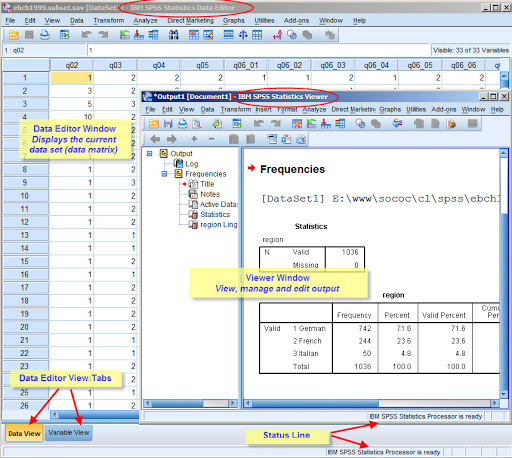Click the Weight Cases scale icon

click(x=243, y=35)
